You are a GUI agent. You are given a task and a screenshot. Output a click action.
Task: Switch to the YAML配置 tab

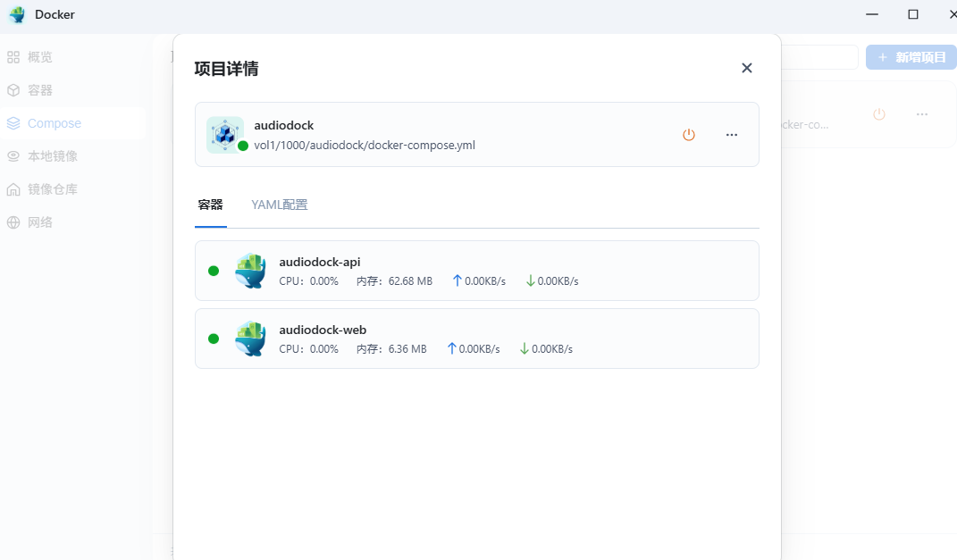point(279,205)
